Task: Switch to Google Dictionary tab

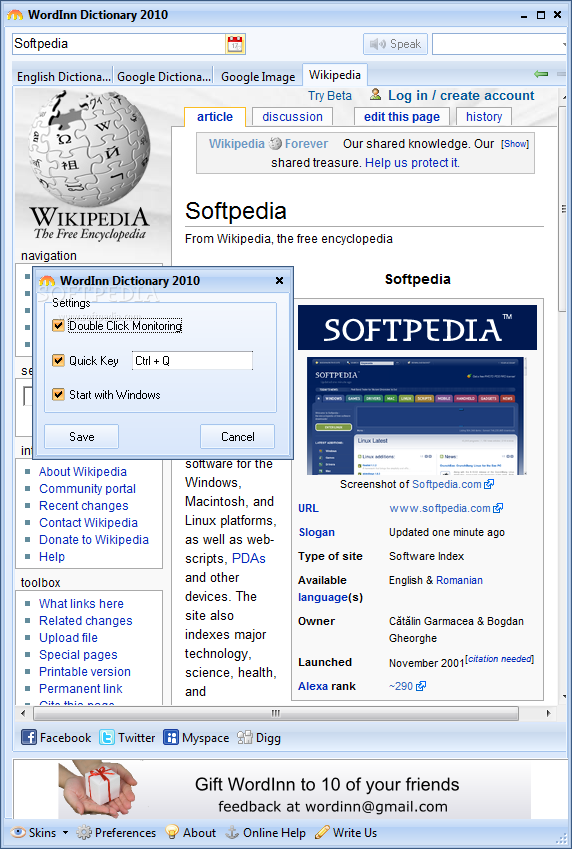Action: point(164,76)
